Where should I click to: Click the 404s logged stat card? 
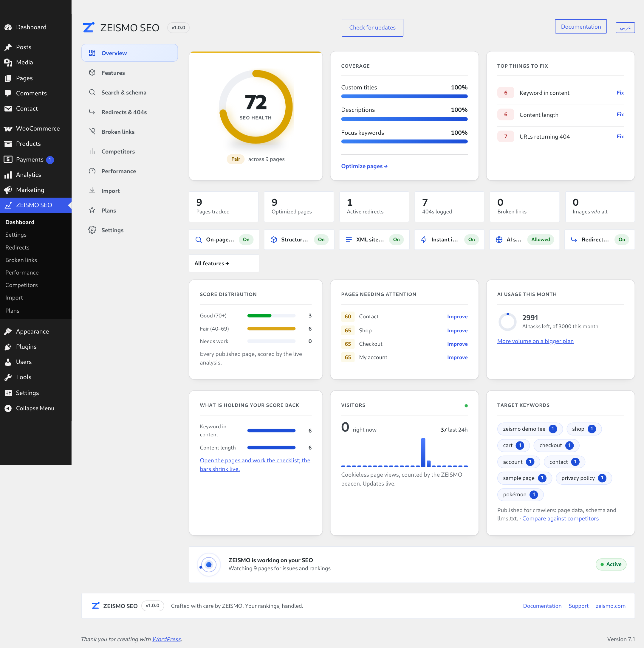pyautogui.click(x=450, y=207)
